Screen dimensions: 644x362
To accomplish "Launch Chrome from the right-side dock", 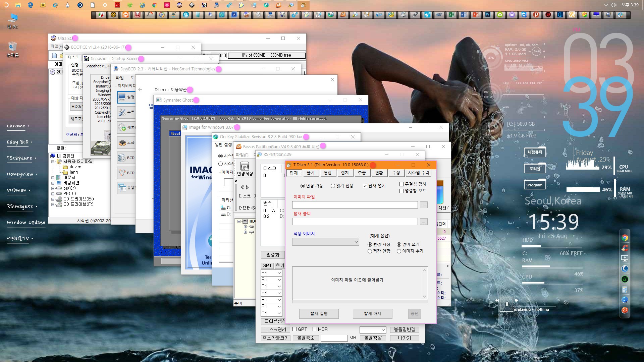I will tap(625, 238).
